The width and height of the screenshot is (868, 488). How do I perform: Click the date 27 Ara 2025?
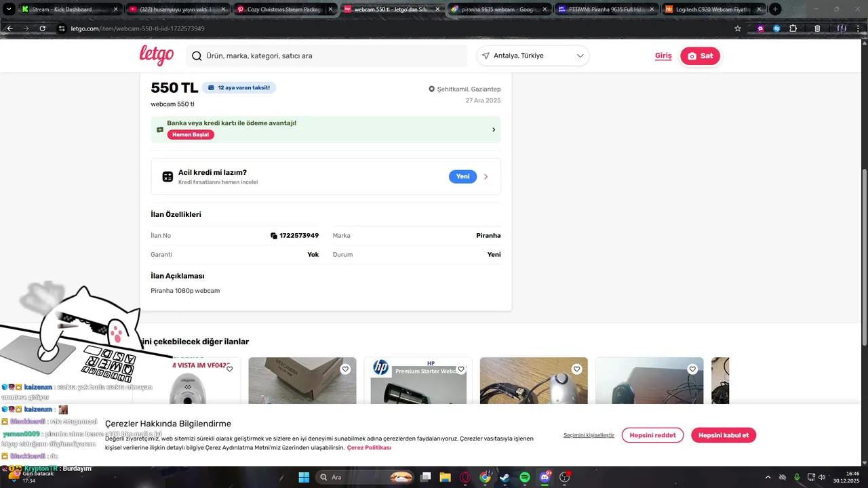(x=483, y=100)
